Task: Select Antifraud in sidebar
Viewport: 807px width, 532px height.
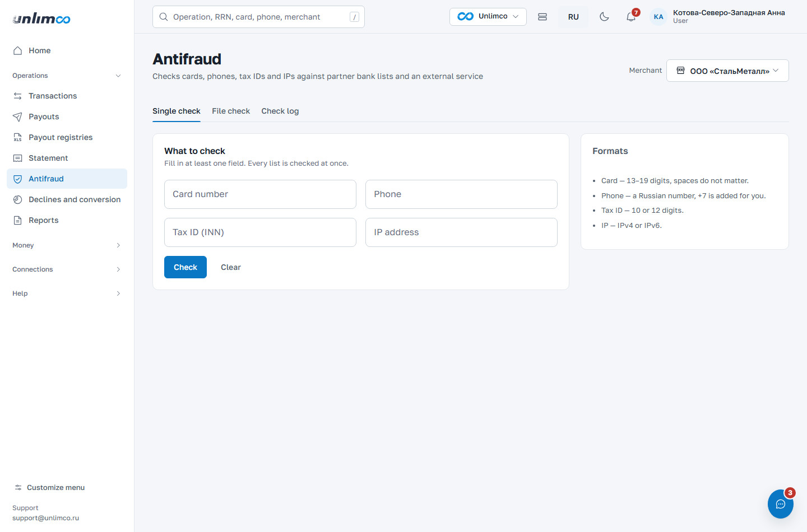Action: 67,179
